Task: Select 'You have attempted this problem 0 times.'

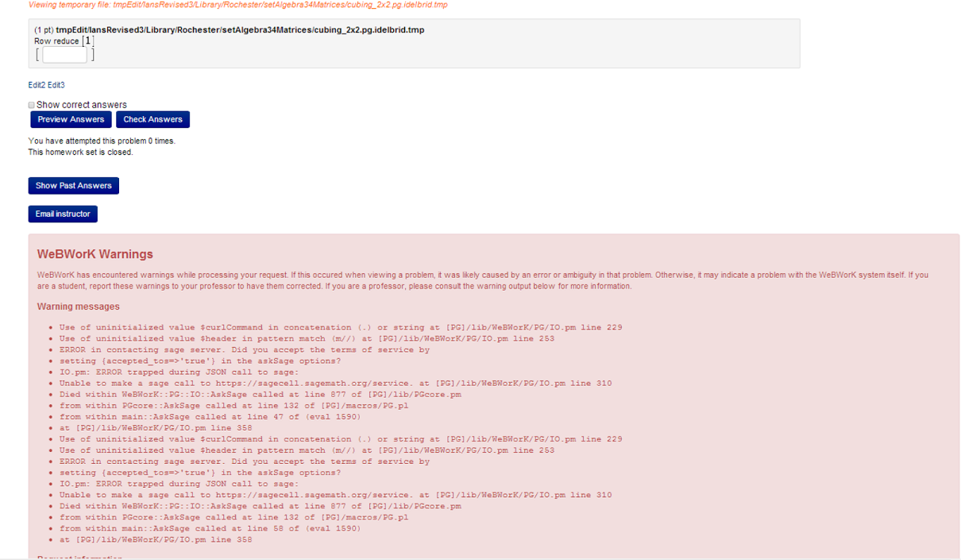Action: pos(102,141)
